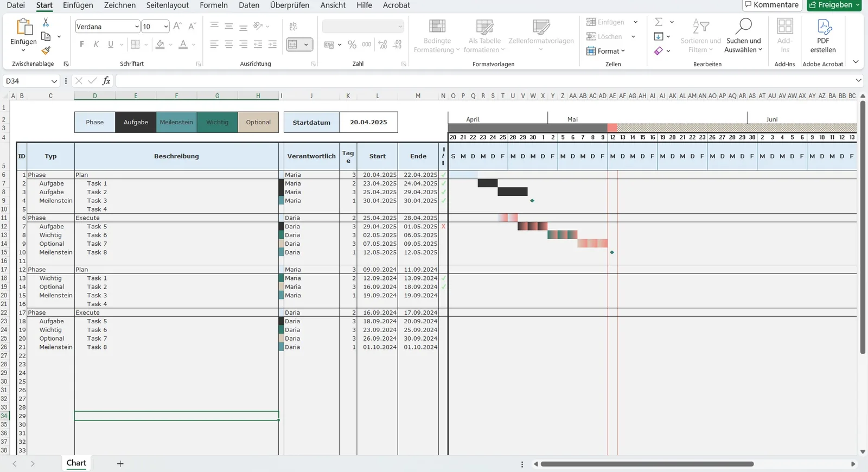Click the increase indent icon
The image size is (868, 472).
click(x=272, y=44)
